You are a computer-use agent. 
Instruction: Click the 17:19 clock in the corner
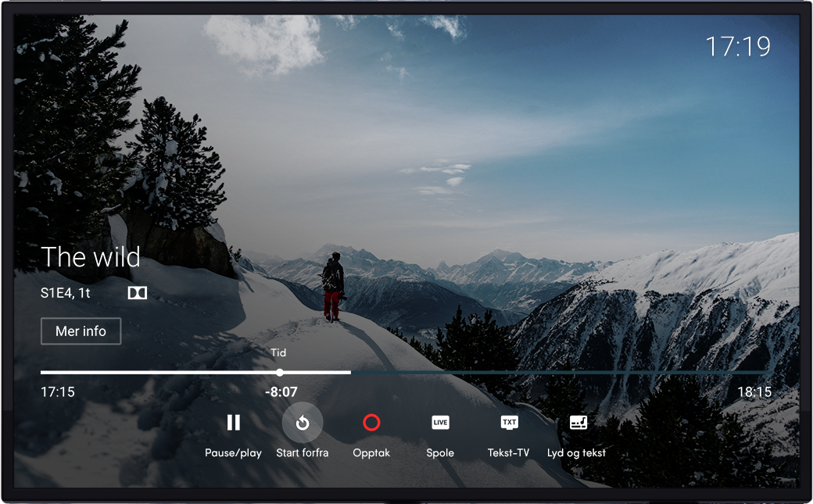[x=738, y=47]
